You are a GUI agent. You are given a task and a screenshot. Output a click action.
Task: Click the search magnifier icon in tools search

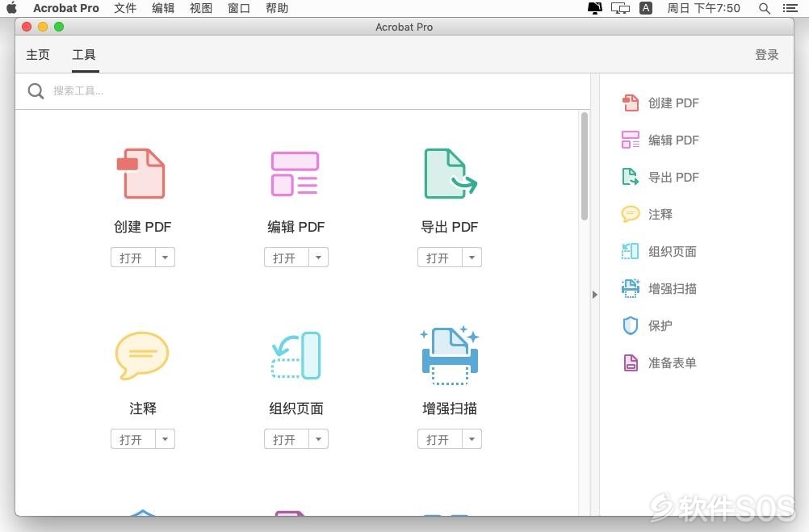click(36, 91)
